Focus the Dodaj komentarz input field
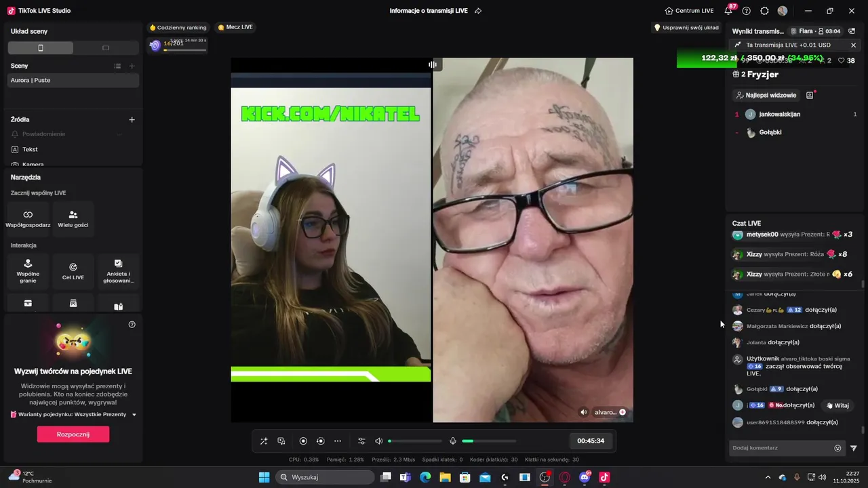The width and height of the screenshot is (868, 488). click(x=781, y=448)
